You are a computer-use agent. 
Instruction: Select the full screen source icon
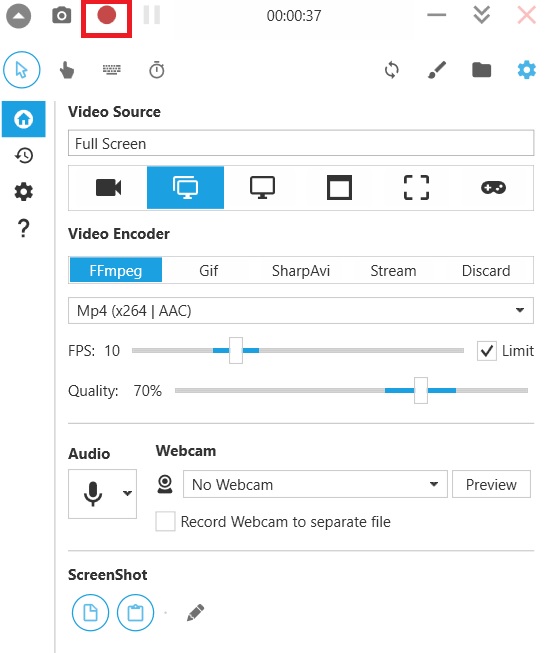tap(185, 187)
